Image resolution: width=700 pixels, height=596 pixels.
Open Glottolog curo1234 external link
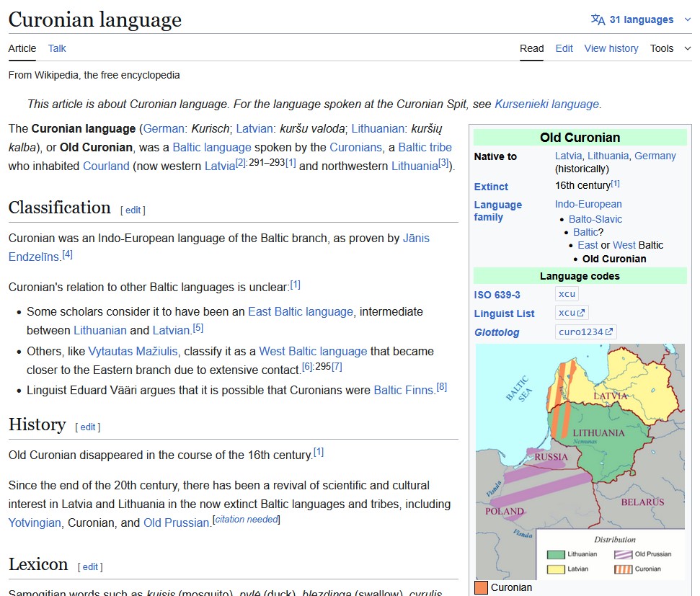coord(585,332)
